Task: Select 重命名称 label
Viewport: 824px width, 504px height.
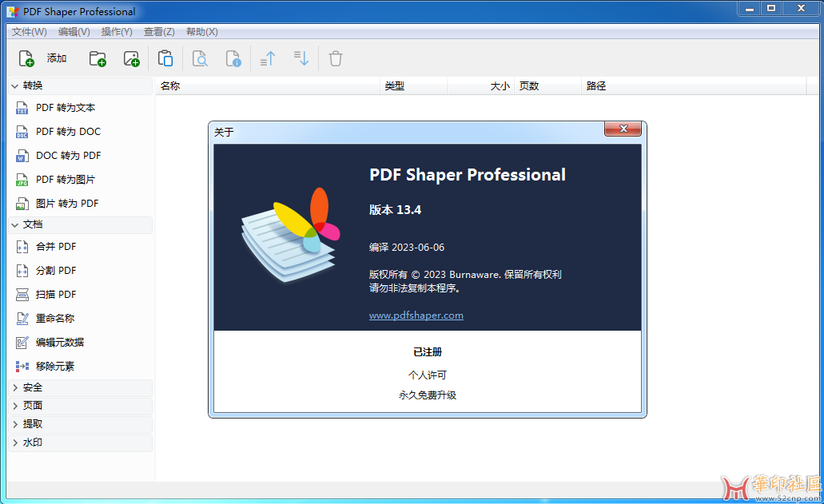Action: coord(55,319)
